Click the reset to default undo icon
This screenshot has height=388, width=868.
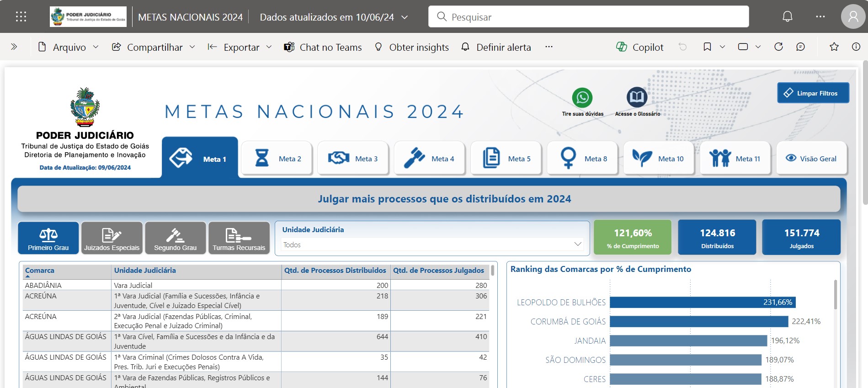[x=682, y=47]
